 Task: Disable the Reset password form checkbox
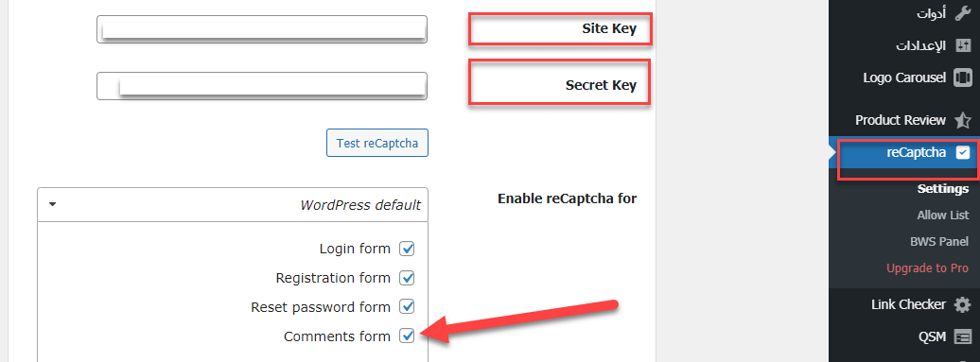[407, 307]
